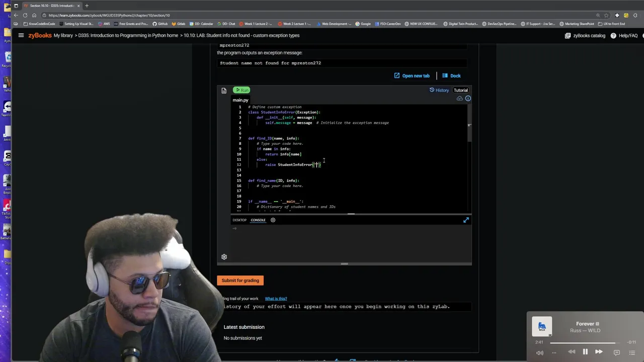This screenshot has width=644, height=362.
Task: Place cursor on line 16 comment
Action: coord(280,186)
